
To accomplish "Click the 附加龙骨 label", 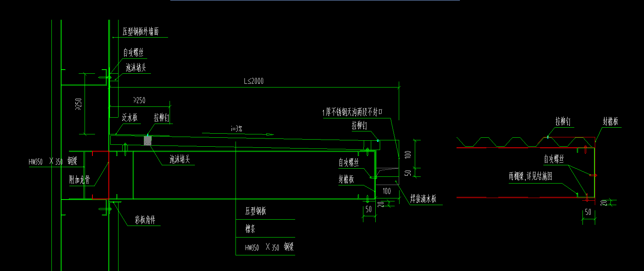I will pyautogui.click(x=79, y=180).
